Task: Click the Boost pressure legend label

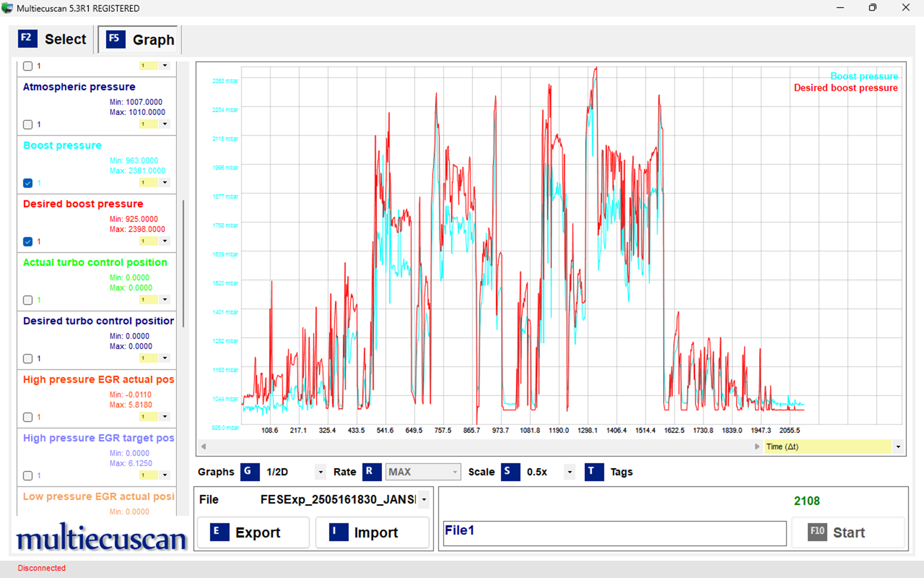Action: (864, 76)
